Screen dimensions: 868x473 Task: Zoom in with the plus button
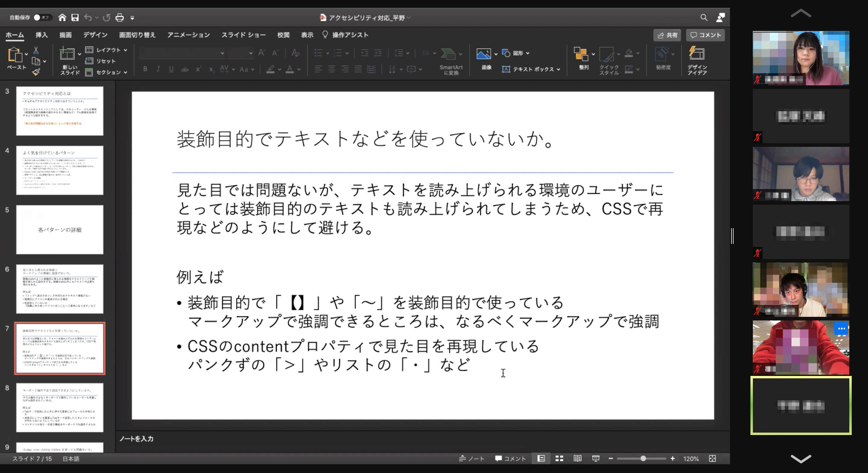(x=673, y=459)
